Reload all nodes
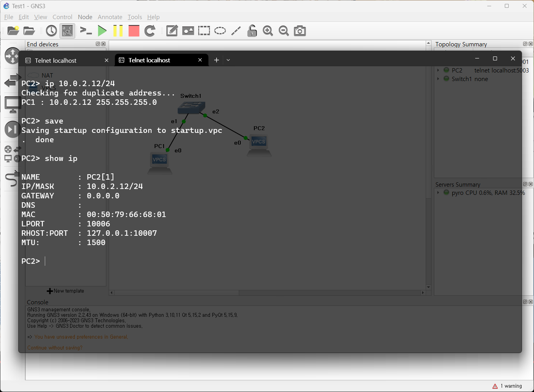534x392 pixels. pyautogui.click(x=150, y=31)
